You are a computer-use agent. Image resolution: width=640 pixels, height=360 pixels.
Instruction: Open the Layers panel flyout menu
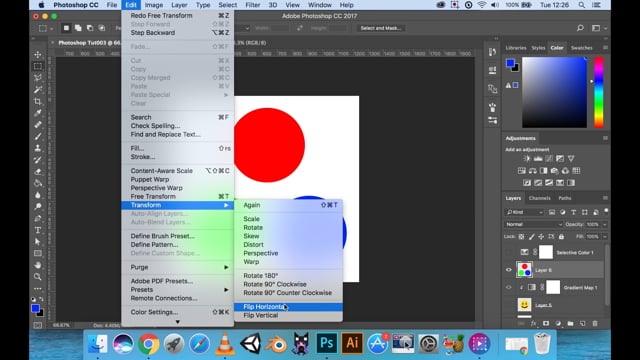pyautogui.click(x=605, y=198)
